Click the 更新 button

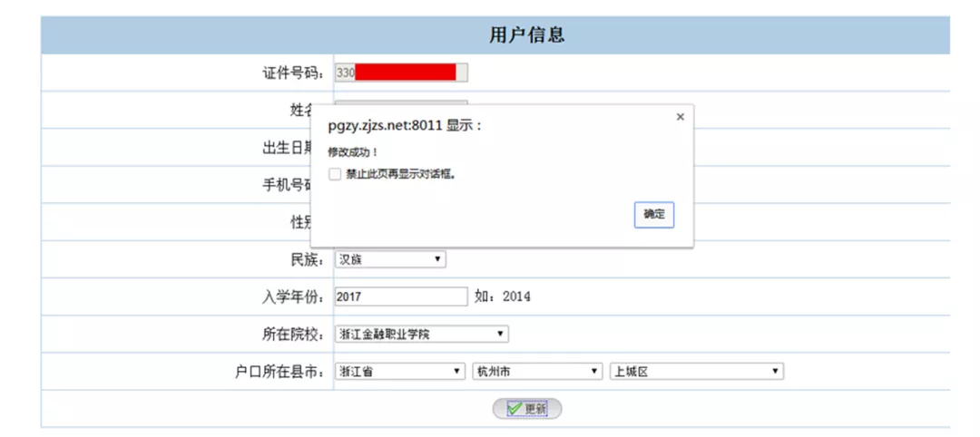pyautogui.click(x=527, y=409)
